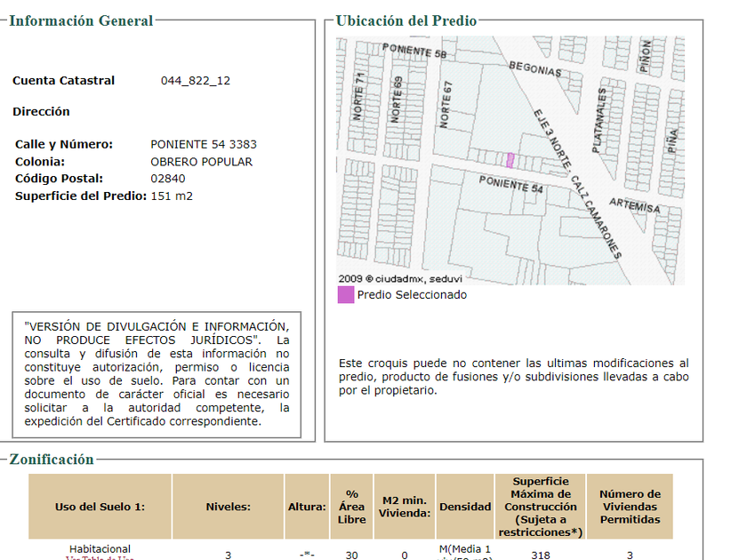Click NORTE 67 street label on map
The width and height of the screenshot is (747, 560).
[446, 104]
